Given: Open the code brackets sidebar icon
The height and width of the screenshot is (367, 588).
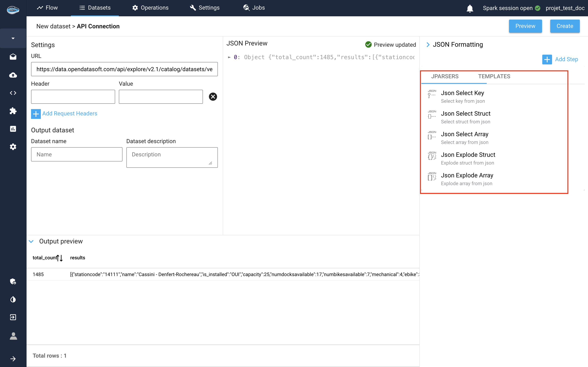Looking at the screenshot, I should (13, 93).
